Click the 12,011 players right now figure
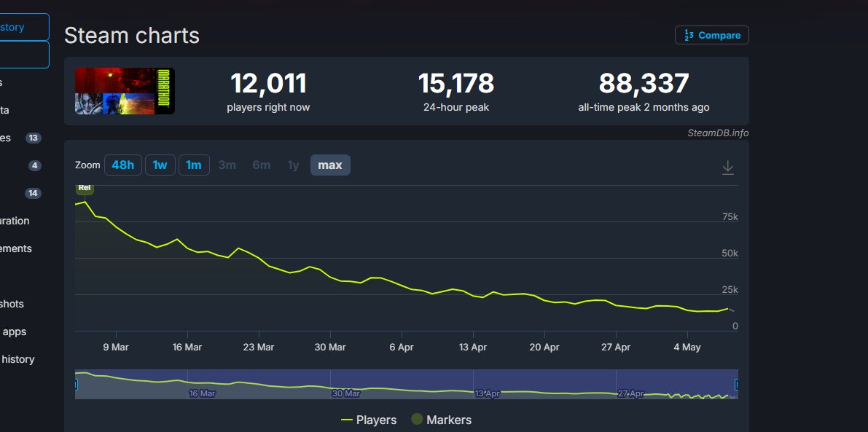868x432 pixels. 268,84
